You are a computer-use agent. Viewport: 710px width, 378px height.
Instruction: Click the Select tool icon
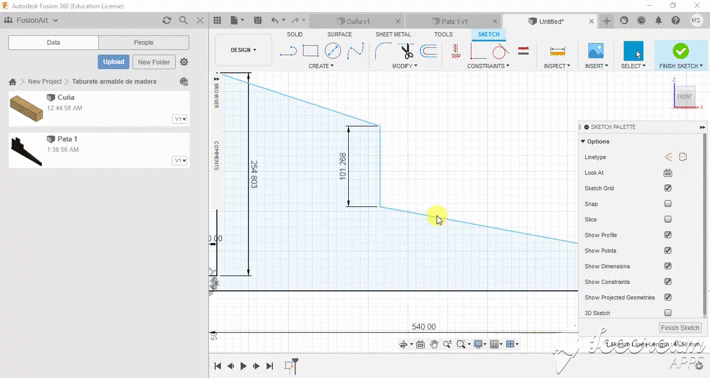[x=633, y=51]
